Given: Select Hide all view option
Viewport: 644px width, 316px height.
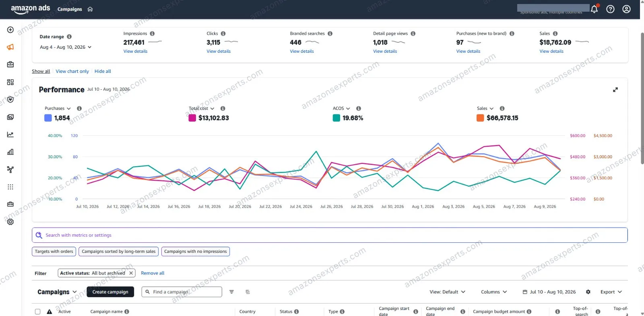Looking at the screenshot, I should pyautogui.click(x=103, y=71).
